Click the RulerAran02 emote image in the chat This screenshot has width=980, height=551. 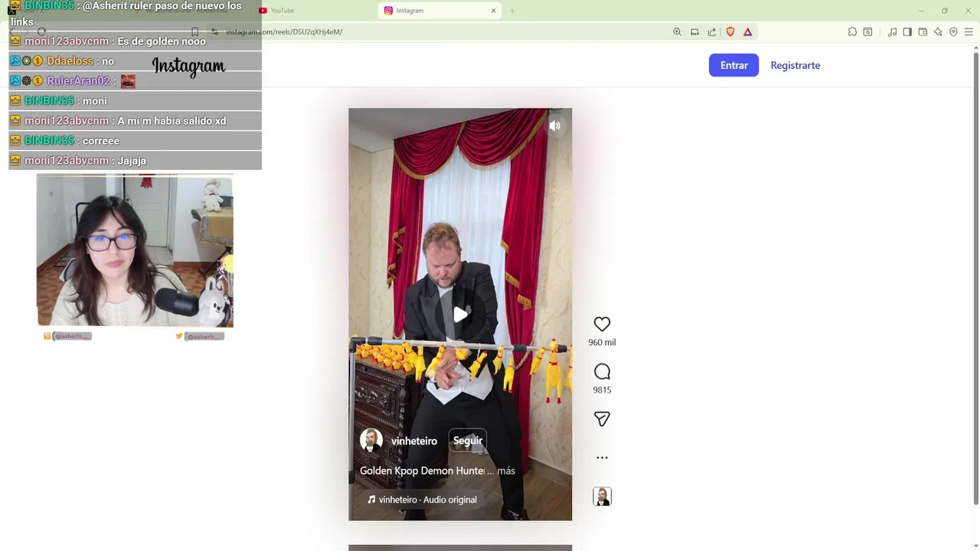(x=128, y=81)
